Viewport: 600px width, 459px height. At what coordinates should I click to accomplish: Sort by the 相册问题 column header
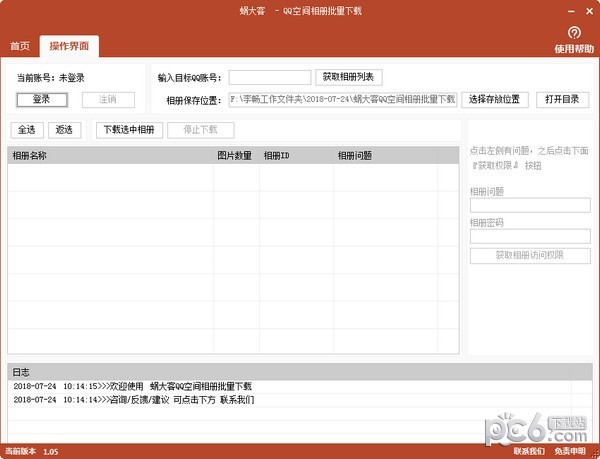click(385, 156)
